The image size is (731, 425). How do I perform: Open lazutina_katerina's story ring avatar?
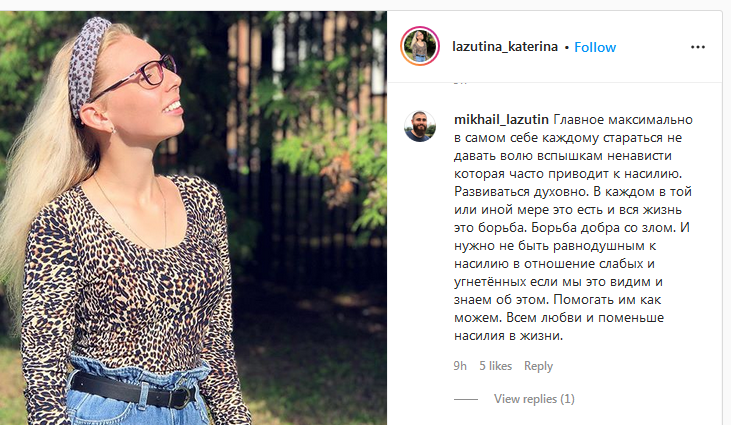[x=420, y=46]
